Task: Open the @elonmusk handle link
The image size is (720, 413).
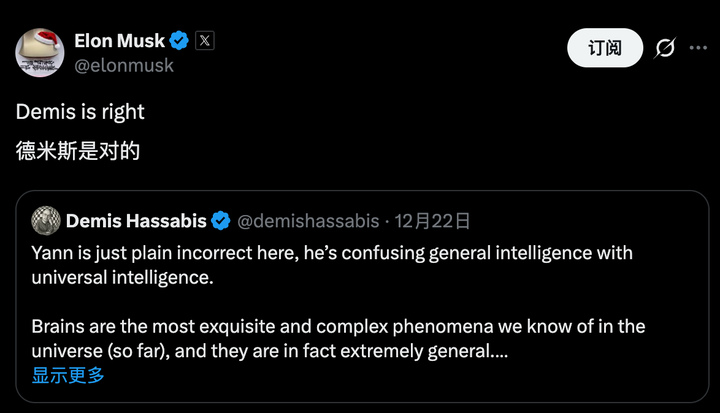Action: pos(124,65)
